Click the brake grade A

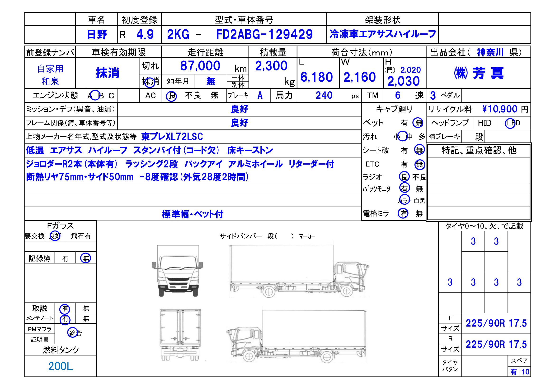click(260, 95)
